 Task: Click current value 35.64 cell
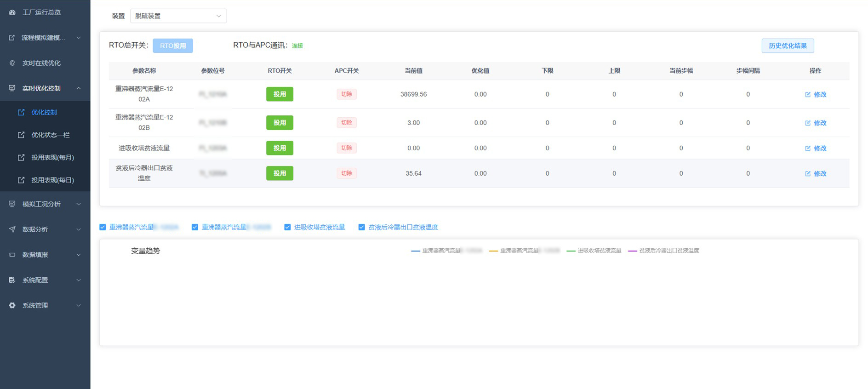[413, 173]
